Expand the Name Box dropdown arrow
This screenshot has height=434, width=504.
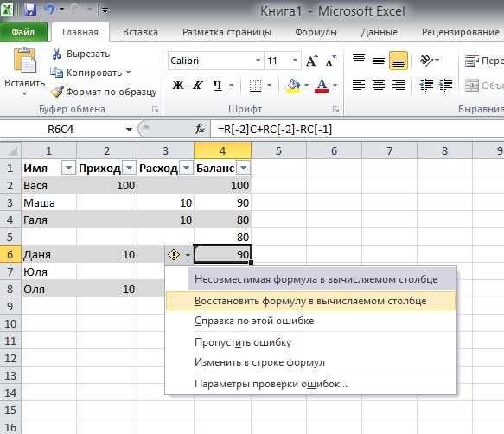click(x=129, y=130)
